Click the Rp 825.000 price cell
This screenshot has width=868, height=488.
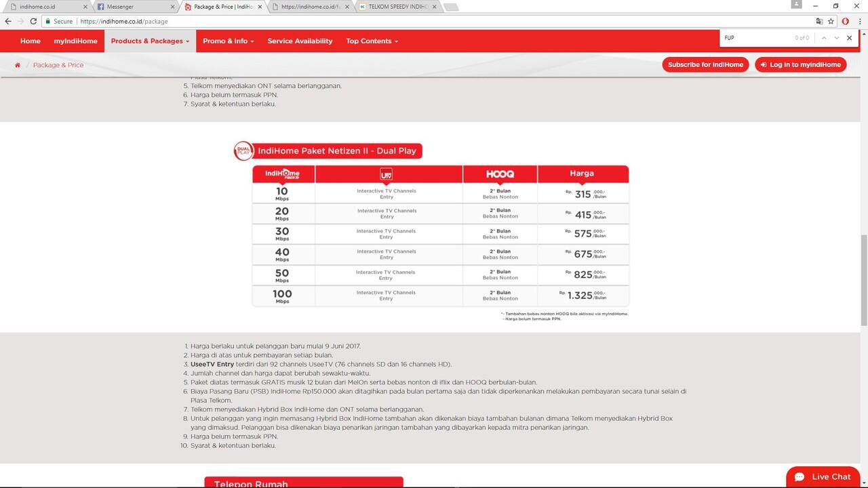pyautogui.click(x=583, y=275)
